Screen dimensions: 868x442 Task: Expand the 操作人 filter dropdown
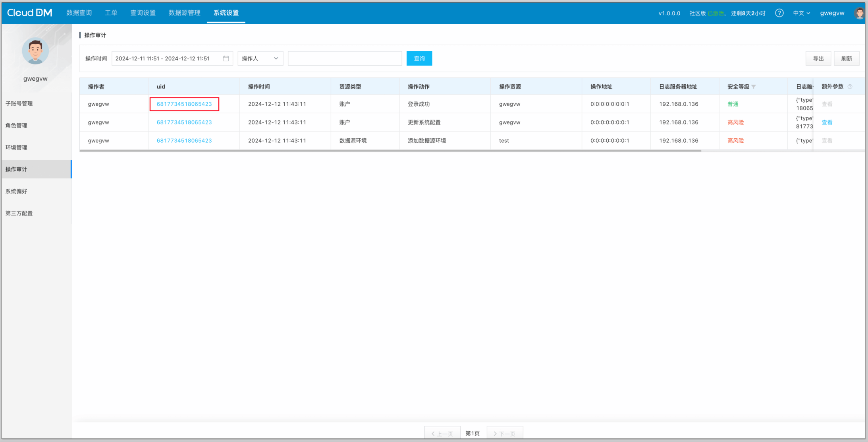pyautogui.click(x=260, y=58)
